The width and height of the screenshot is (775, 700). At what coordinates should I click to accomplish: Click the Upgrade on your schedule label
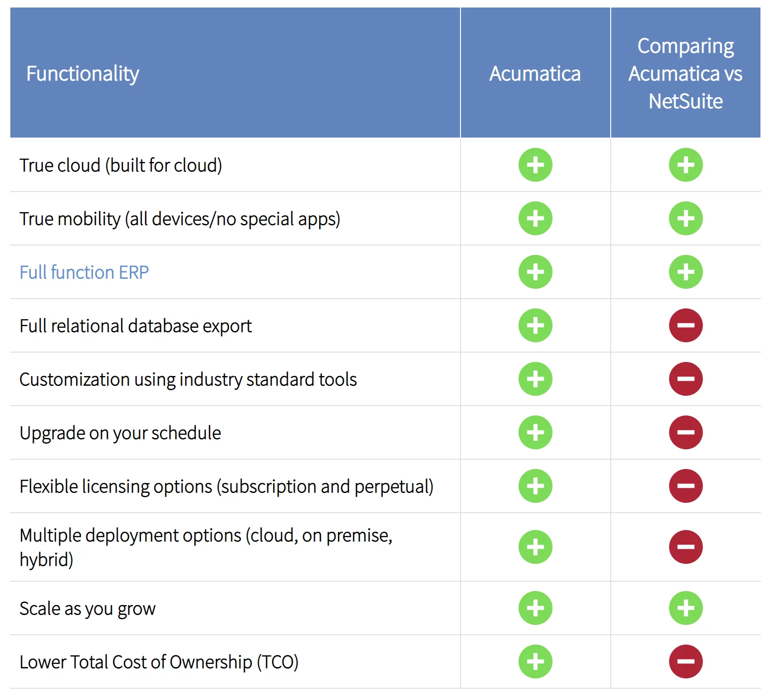pyautogui.click(x=120, y=433)
